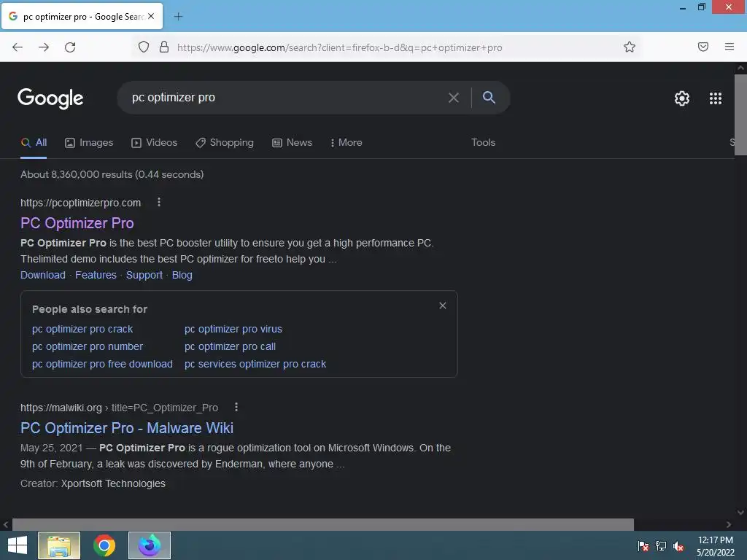The image size is (747, 560).
Task: Open options for the pcoptimizerpro.com result
Action: pyautogui.click(x=158, y=203)
